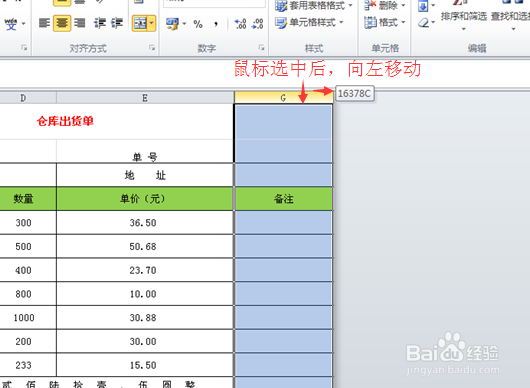Apply percent style format
The width and height of the screenshot is (530, 388).
coord(198,24)
